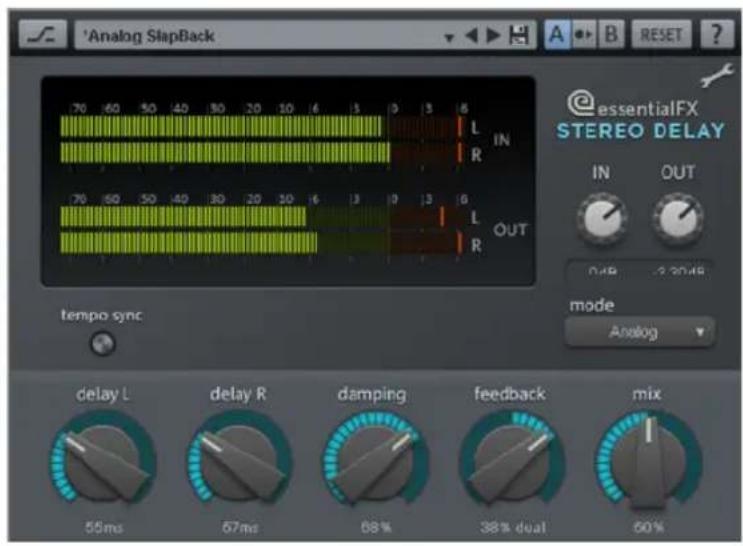Viewport: 743px width, 546px height.
Task: Click the 38% dual feedback value
Action: pos(513,527)
